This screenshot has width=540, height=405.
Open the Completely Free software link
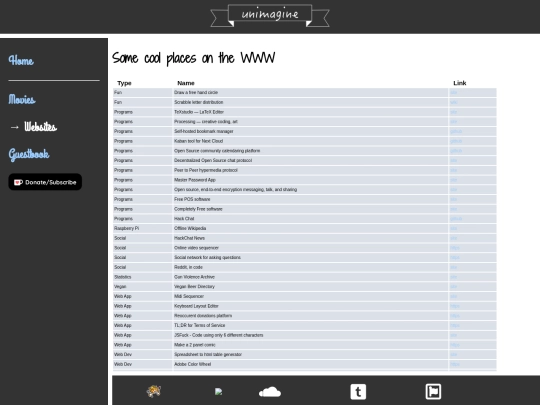[x=453, y=209]
